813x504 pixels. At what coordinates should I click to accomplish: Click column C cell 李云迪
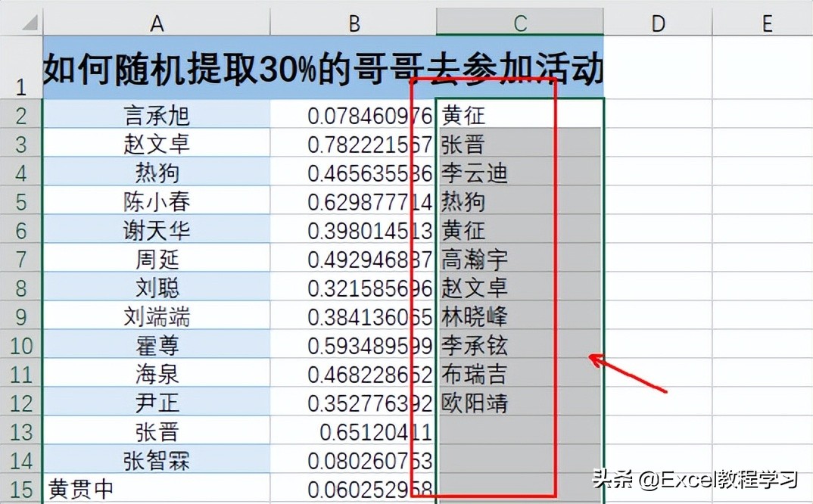click(520, 173)
